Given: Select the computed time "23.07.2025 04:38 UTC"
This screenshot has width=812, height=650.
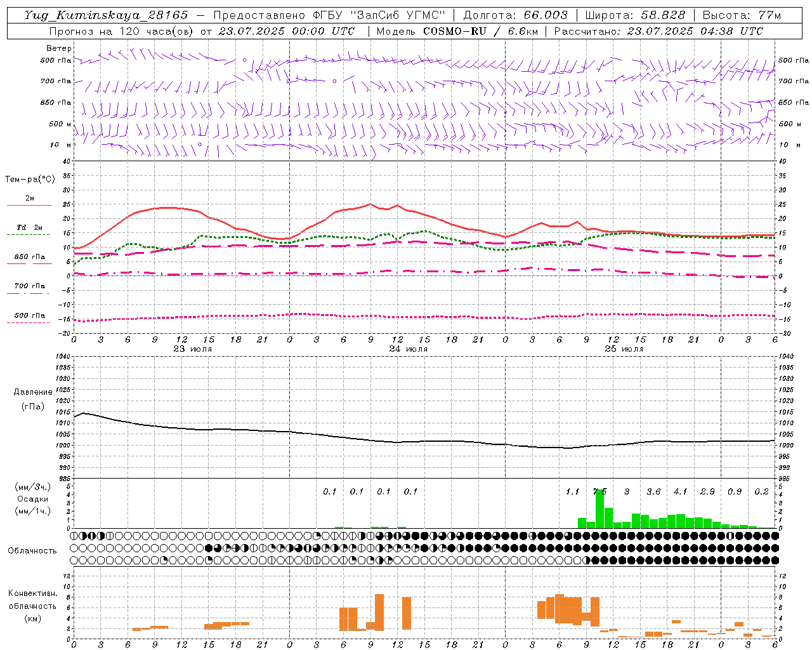Looking at the screenshot, I should [695, 31].
